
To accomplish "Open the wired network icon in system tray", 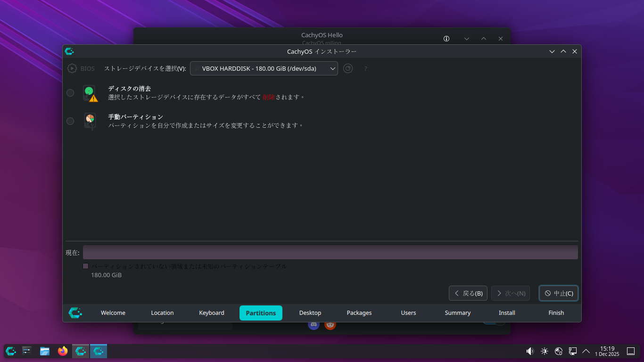I will (573, 351).
